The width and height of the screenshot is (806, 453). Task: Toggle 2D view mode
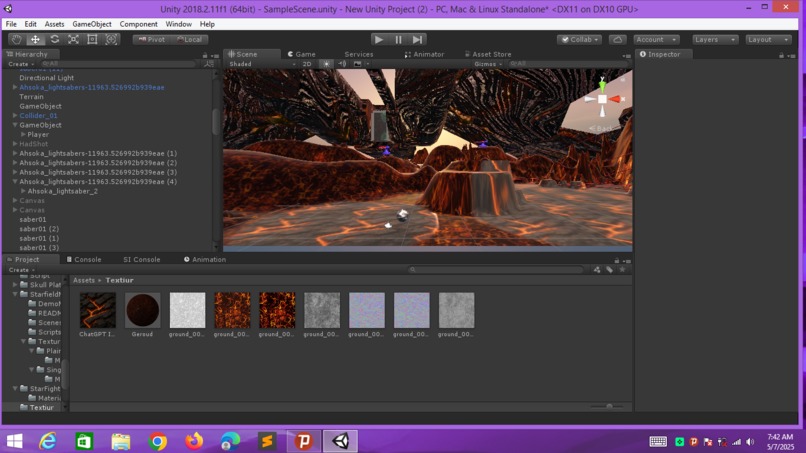[307, 64]
